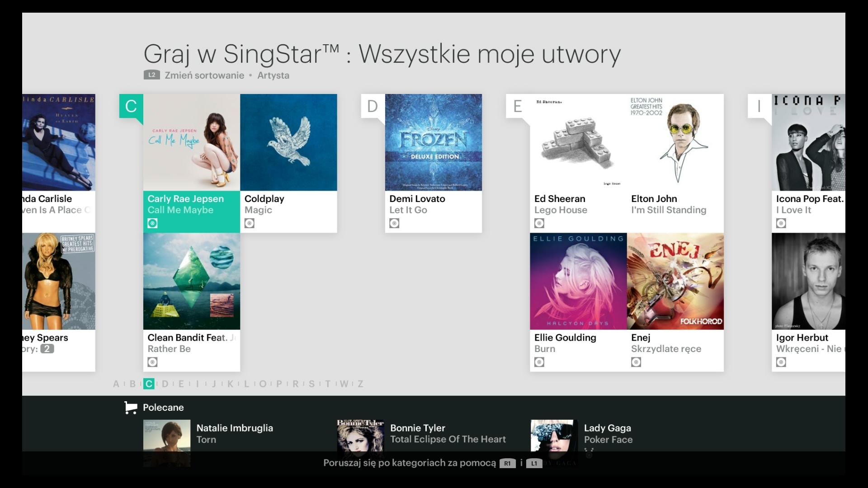This screenshot has height=488, width=868.
Task: Click the disc icon under Skrzydlate ręce
Action: pos(636,362)
